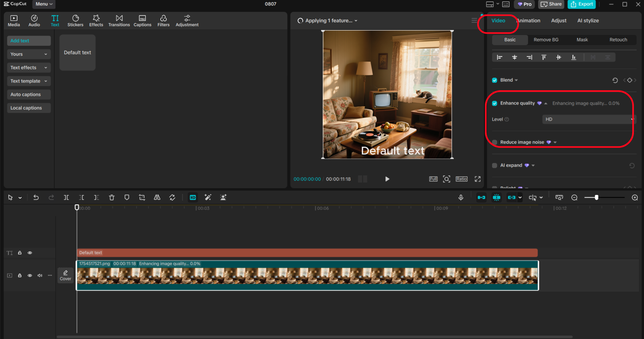The height and width of the screenshot is (339, 644).
Task: Collapse the Blend section
Action: [x=516, y=80]
